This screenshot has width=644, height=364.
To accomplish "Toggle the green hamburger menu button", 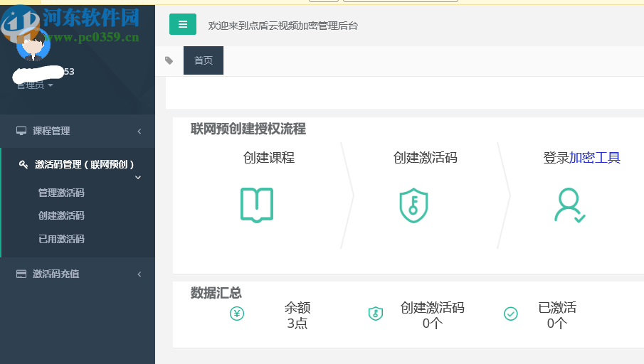I will pos(183,24).
